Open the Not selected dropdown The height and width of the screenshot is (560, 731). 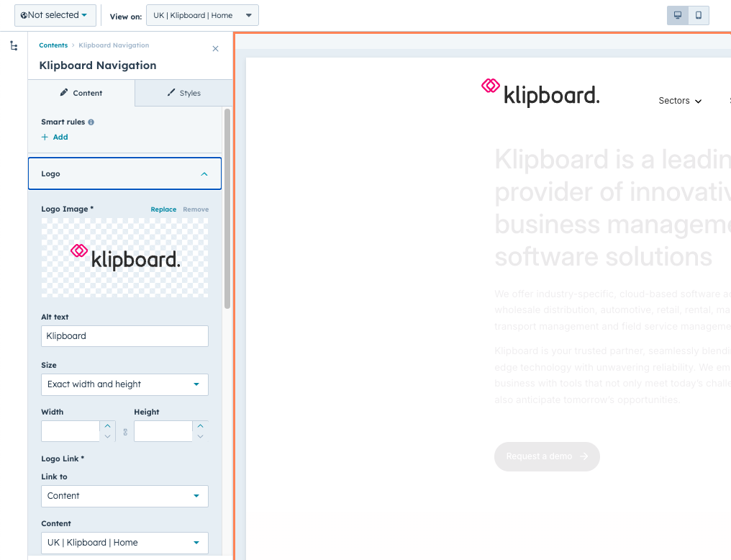(55, 15)
